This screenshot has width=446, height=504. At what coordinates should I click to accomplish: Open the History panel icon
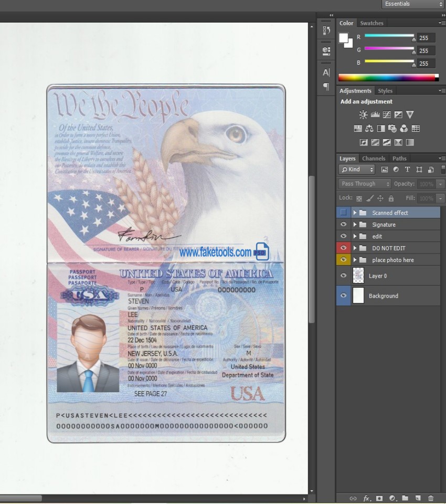tap(326, 30)
